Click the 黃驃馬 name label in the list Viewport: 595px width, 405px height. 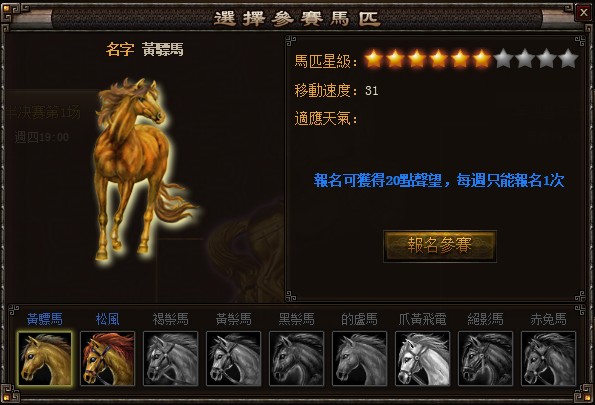click(45, 319)
